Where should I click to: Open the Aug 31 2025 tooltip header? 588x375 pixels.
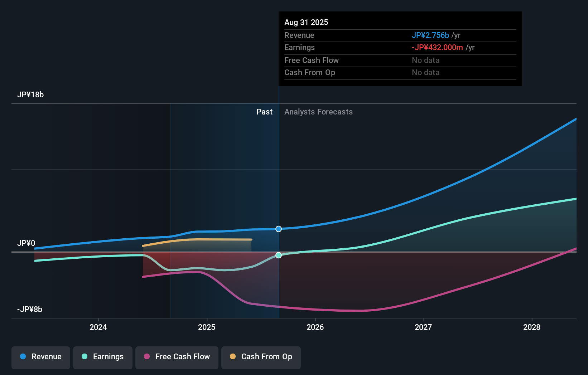[306, 22]
